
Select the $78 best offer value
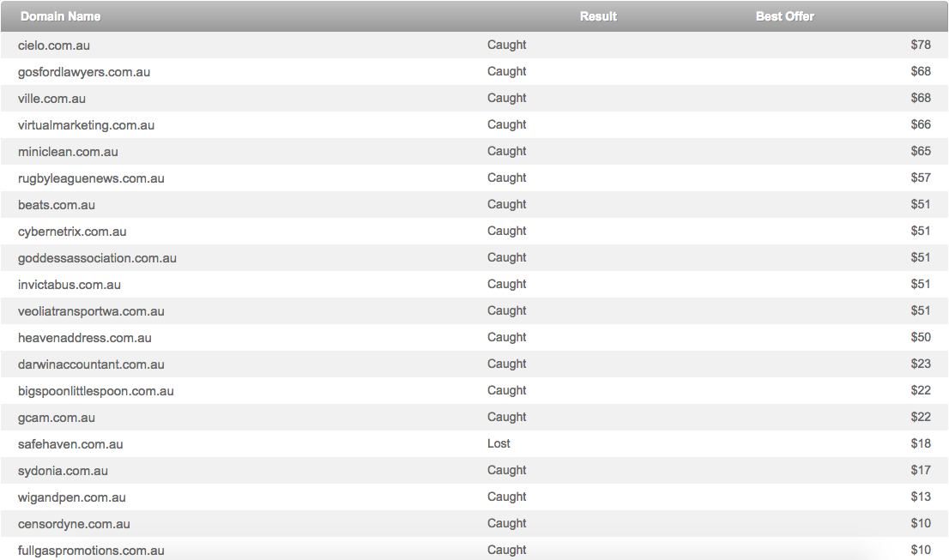click(x=921, y=45)
